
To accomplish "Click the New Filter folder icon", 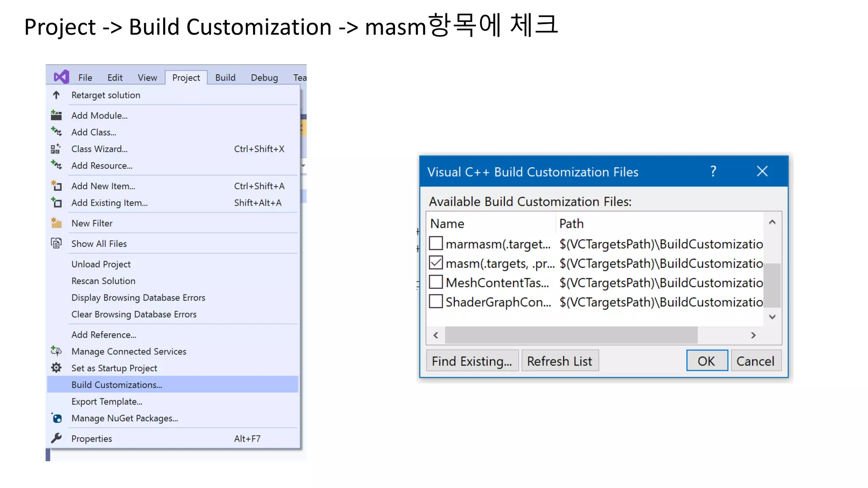I will (x=56, y=223).
